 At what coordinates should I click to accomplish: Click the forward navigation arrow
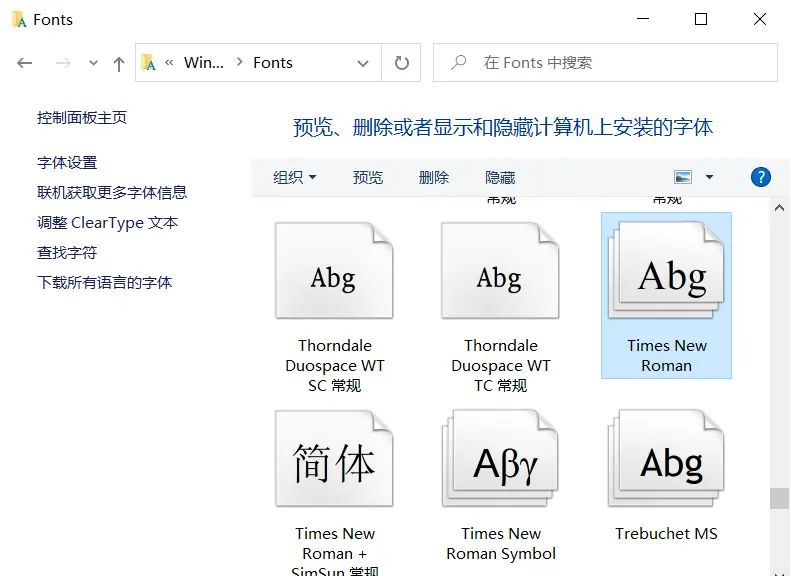click(x=63, y=63)
